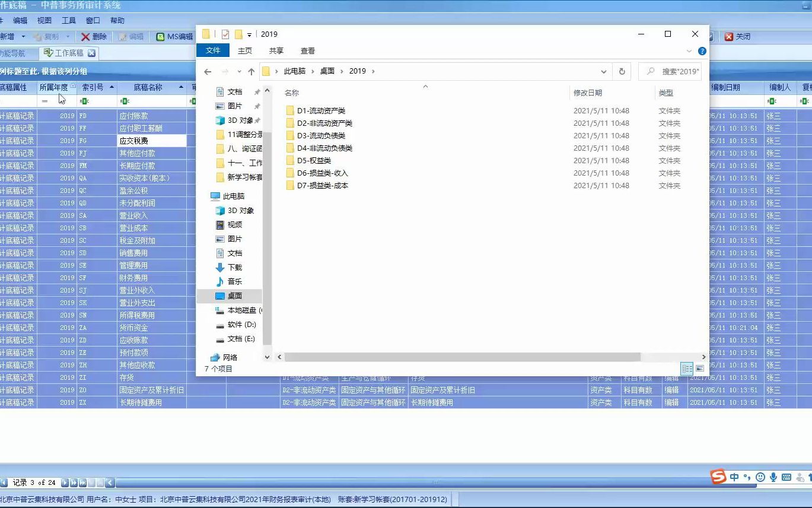This screenshot has width=812, height=508.
Task: Click 桌面 in the address breadcrumb
Action: coord(327,71)
